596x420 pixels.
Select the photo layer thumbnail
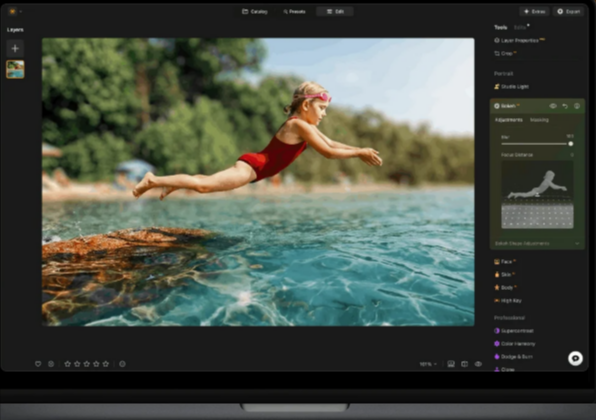15,69
